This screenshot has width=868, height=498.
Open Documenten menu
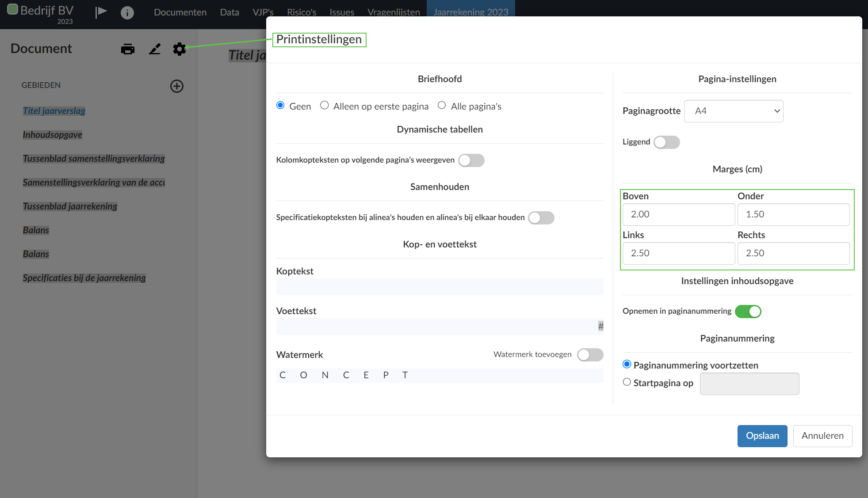[180, 12]
